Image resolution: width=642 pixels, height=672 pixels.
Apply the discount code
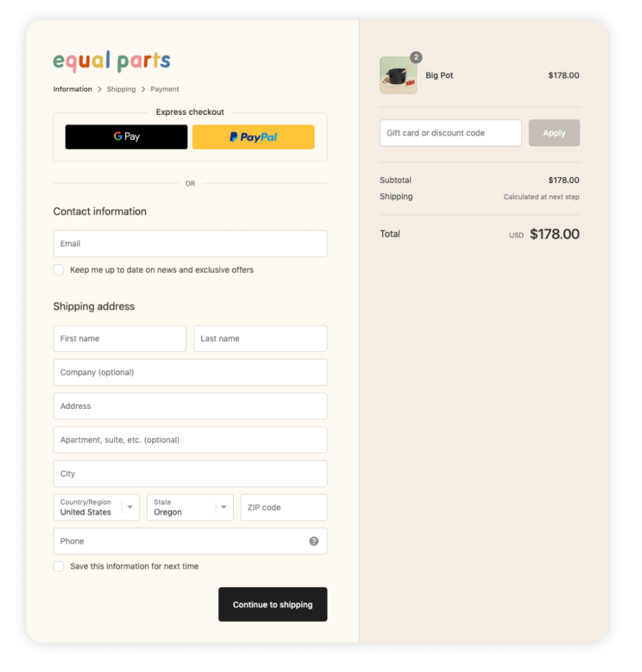[554, 133]
